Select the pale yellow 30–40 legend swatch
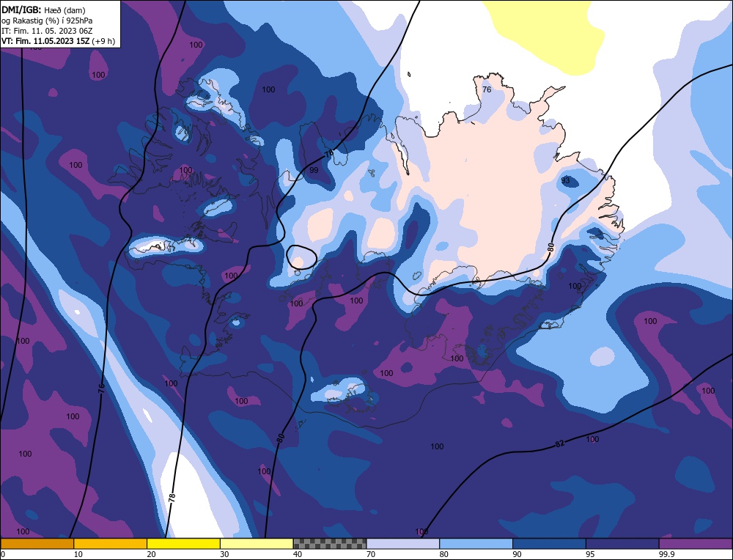 [257, 544]
